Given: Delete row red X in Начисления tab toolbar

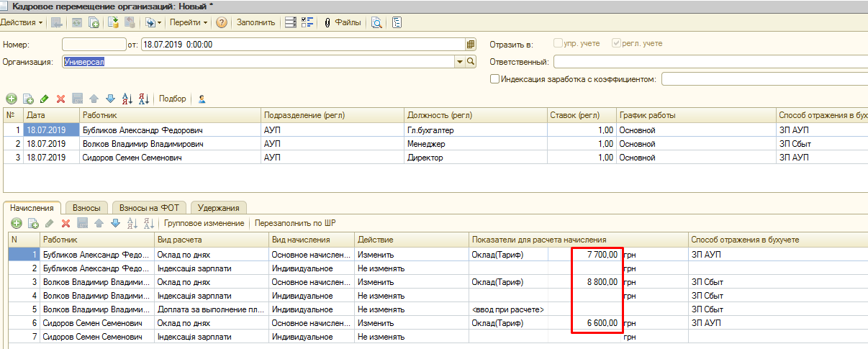Looking at the screenshot, I should pos(65,223).
